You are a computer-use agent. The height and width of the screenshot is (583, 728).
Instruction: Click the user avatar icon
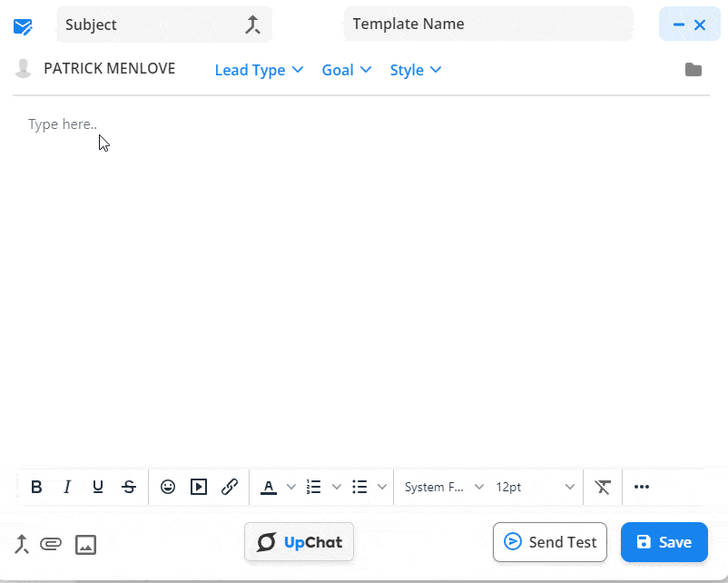23,68
